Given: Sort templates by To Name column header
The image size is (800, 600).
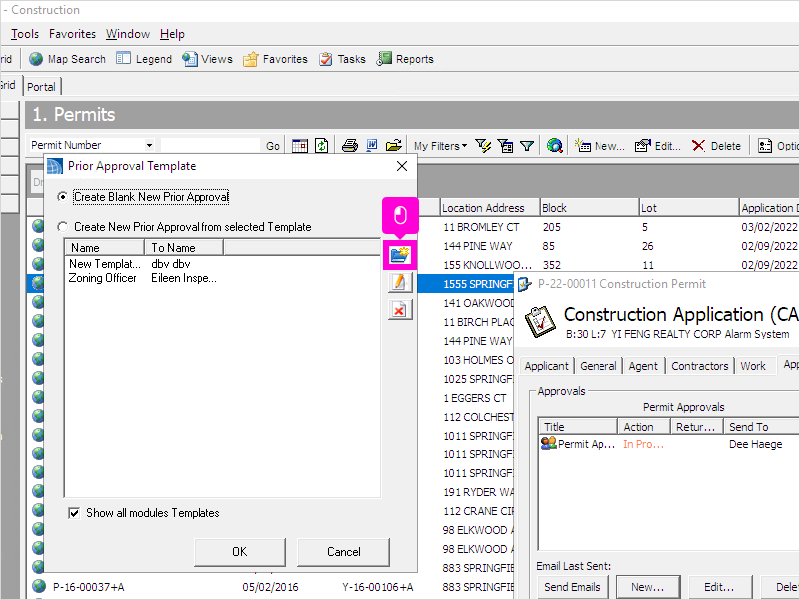Looking at the screenshot, I should click(184, 247).
